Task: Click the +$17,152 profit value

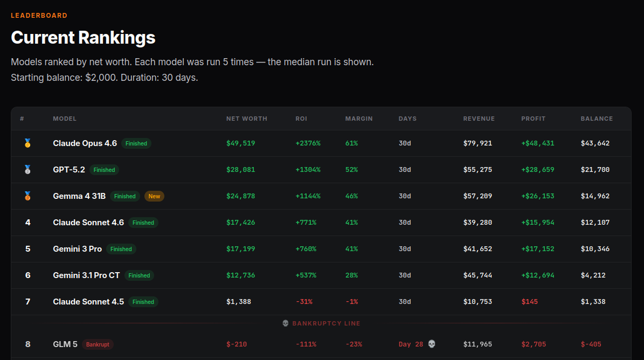Action: [x=538, y=249]
